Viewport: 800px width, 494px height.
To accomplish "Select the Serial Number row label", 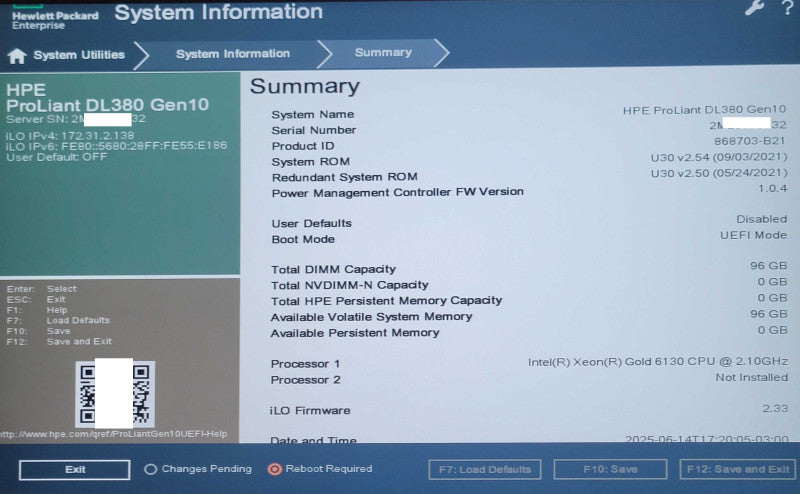I will pyautogui.click(x=314, y=130).
